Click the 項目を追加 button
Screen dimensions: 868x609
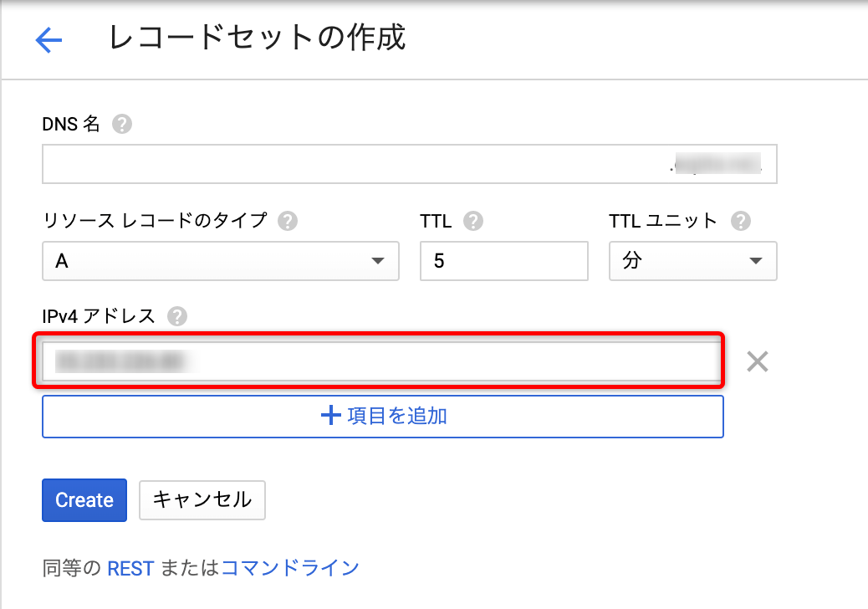point(382,417)
